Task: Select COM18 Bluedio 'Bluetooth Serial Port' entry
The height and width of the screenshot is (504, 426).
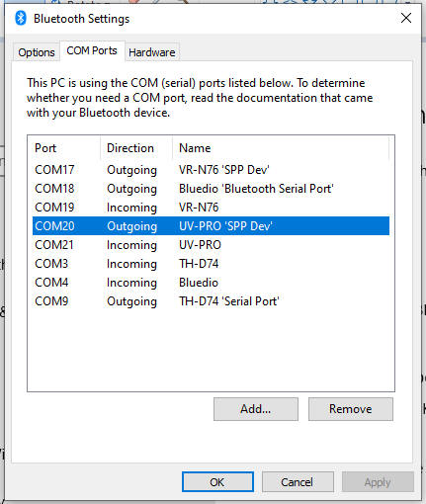Action: [211, 189]
